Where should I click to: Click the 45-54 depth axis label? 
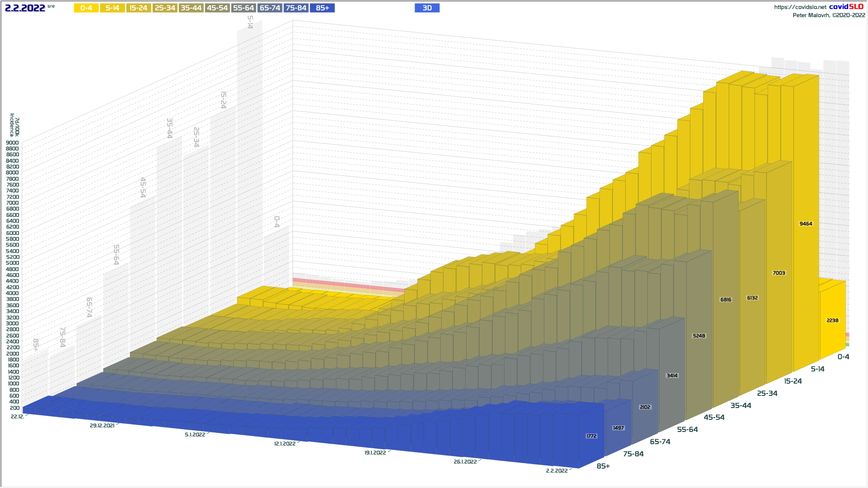(x=714, y=418)
